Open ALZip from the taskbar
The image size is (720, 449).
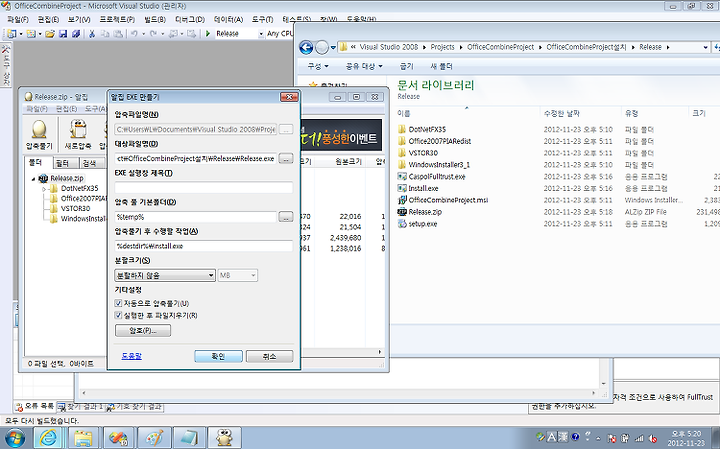click(x=224, y=438)
